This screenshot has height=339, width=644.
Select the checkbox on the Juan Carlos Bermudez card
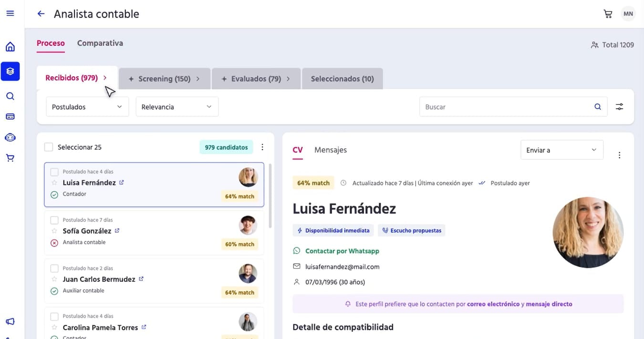pyautogui.click(x=54, y=268)
